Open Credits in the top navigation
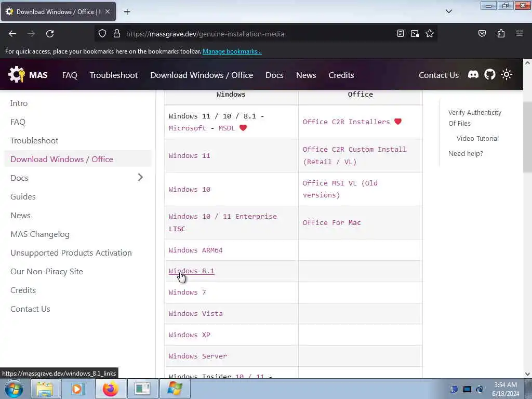The width and height of the screenshot is (532, 399). tap(341, 75)
